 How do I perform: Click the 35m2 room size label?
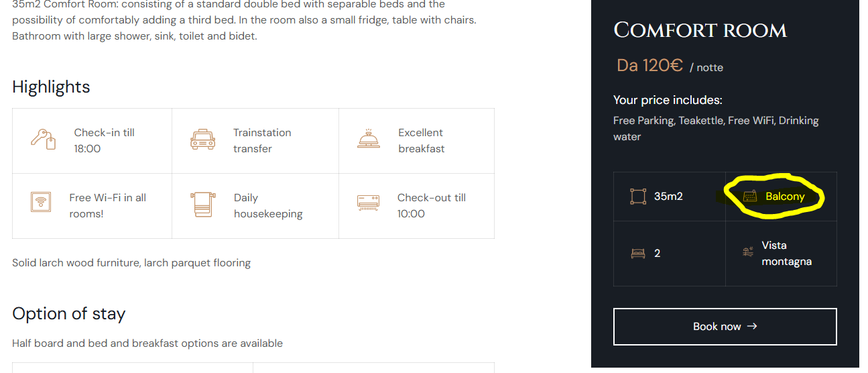point(668,197)
